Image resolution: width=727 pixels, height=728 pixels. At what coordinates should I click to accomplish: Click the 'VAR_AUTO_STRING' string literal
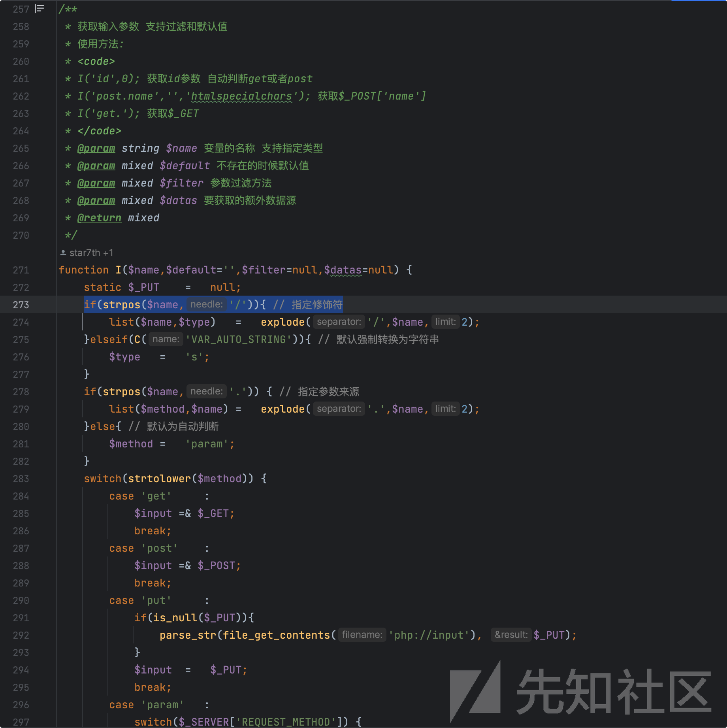coord(239,339)
